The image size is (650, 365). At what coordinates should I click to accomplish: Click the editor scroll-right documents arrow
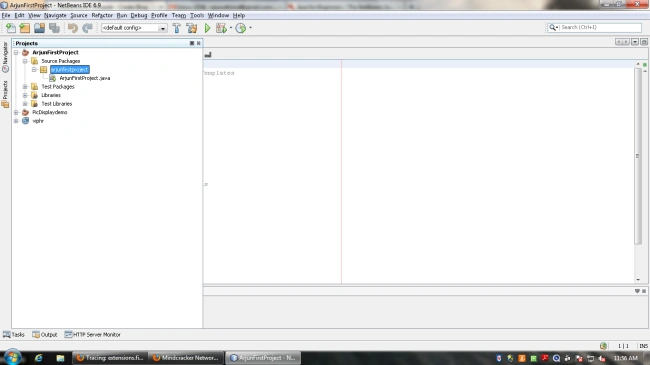626,42
